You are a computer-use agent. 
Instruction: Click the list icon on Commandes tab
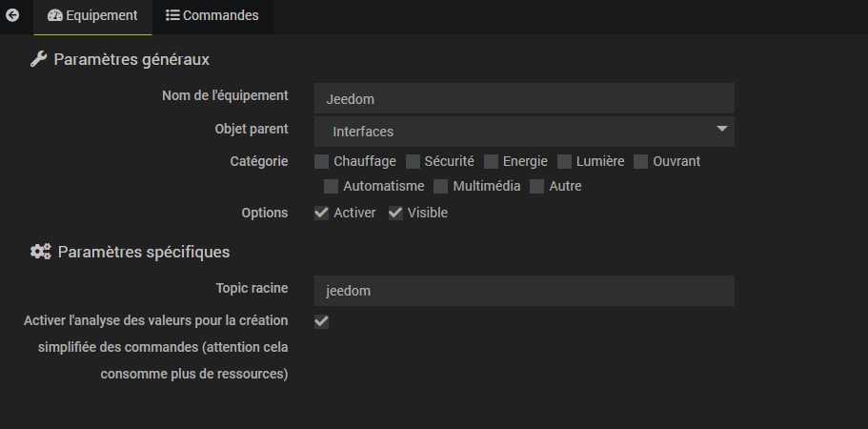[x=172, y=15]
